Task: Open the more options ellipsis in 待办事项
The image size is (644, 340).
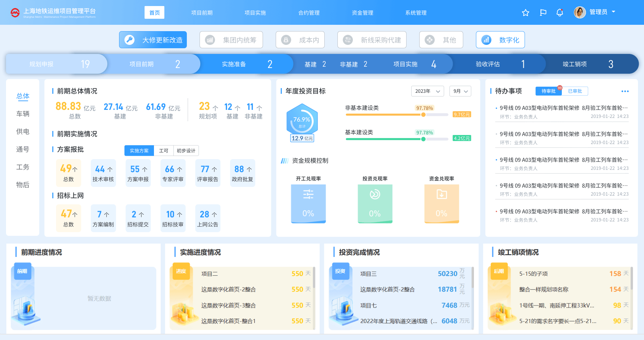Action: pos(625,91)
